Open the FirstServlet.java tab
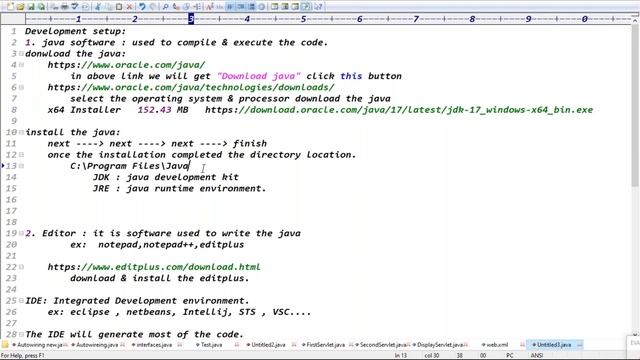 point(325,345)
